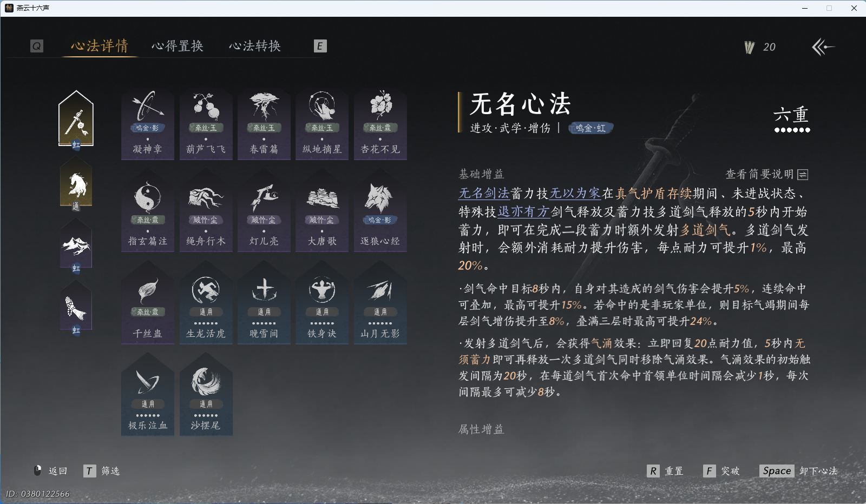Select the 凝神章 heart method card
Screen dimensions: 866x504
click(147, 124)
